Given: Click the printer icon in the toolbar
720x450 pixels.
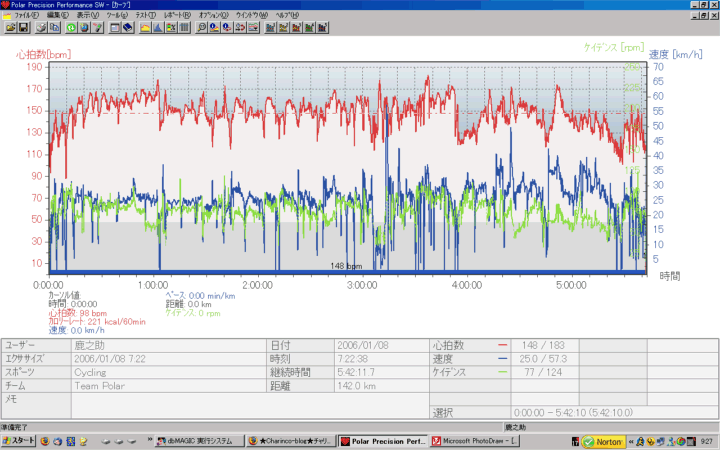Looking at the screenshot, I should click(x=40, y=27).
